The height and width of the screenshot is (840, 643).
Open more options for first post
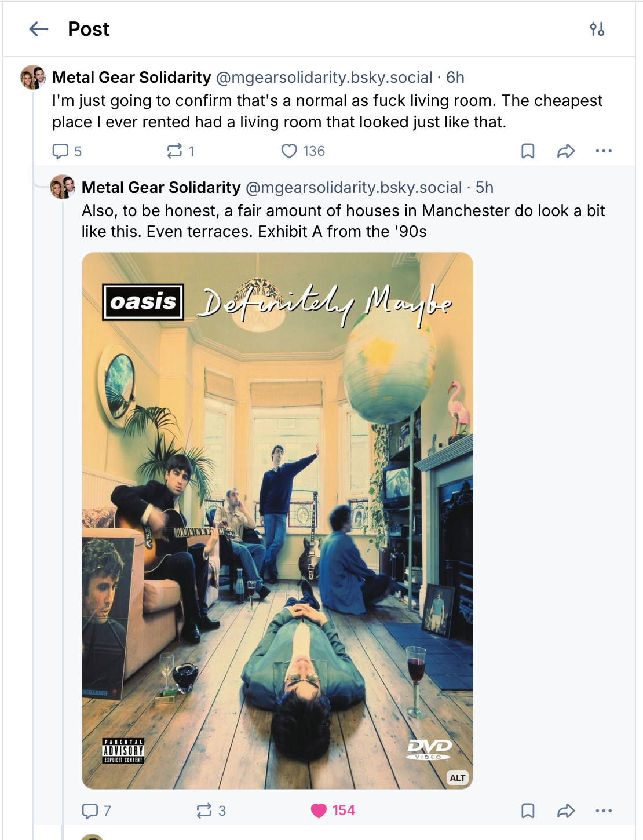click(604, 151)
